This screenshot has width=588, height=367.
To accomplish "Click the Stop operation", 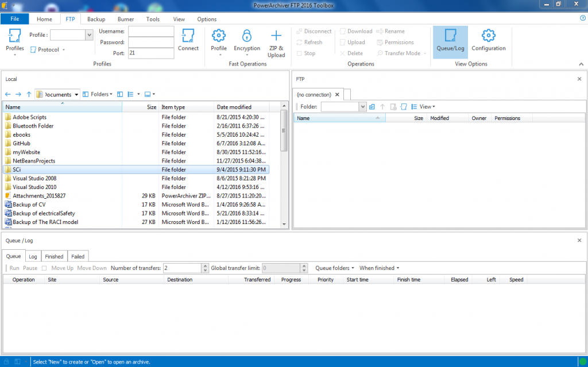I will coord(306,53).
